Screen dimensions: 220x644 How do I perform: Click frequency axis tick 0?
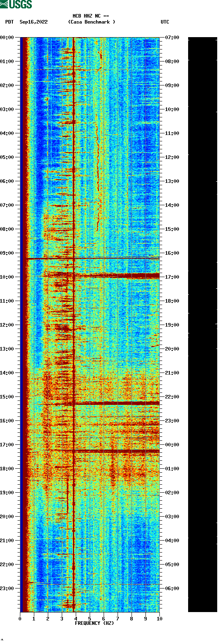20,619
